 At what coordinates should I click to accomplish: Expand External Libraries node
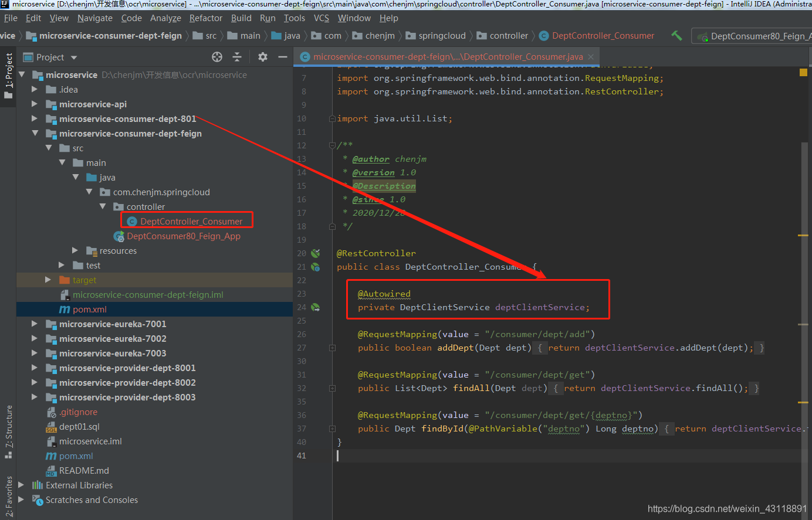21,485
